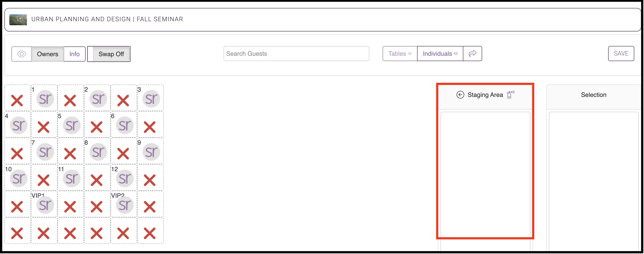The width and height of the screenshot is (644, 254).
Task: Select table 12 icon
Action: [x=125, y=178]
